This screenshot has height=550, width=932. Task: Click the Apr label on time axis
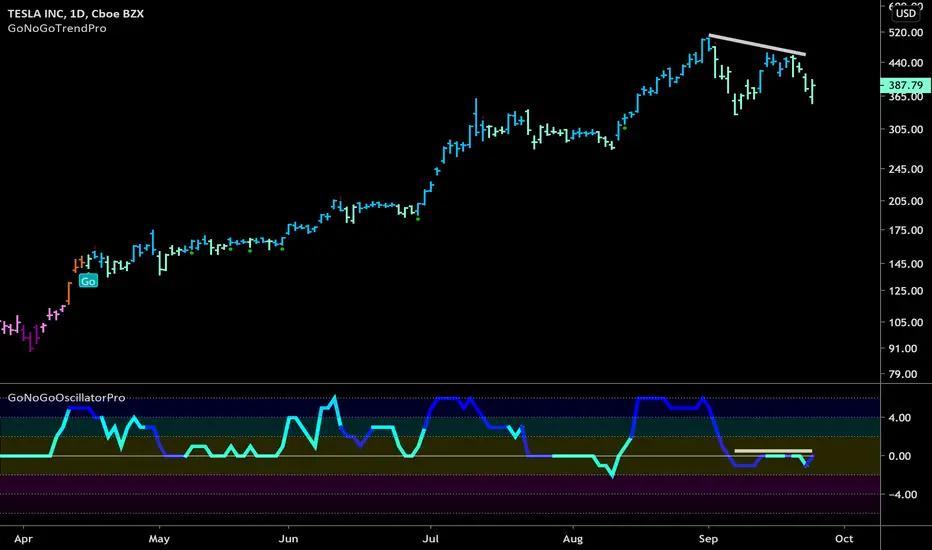(23, 539)
